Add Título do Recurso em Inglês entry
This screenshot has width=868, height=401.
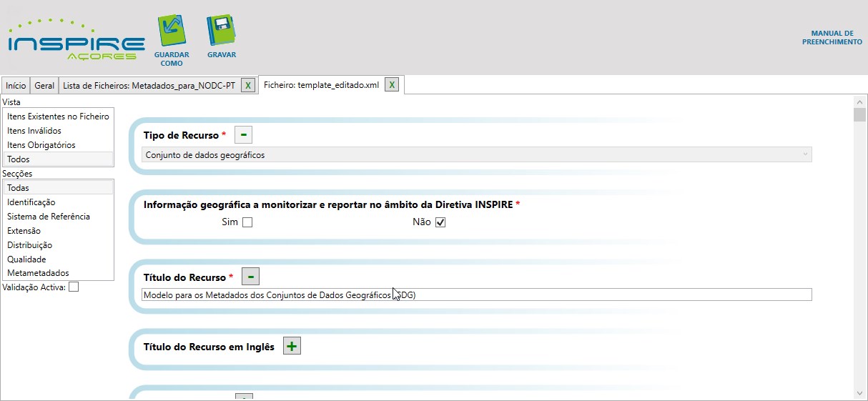click(x=292, y=346)
